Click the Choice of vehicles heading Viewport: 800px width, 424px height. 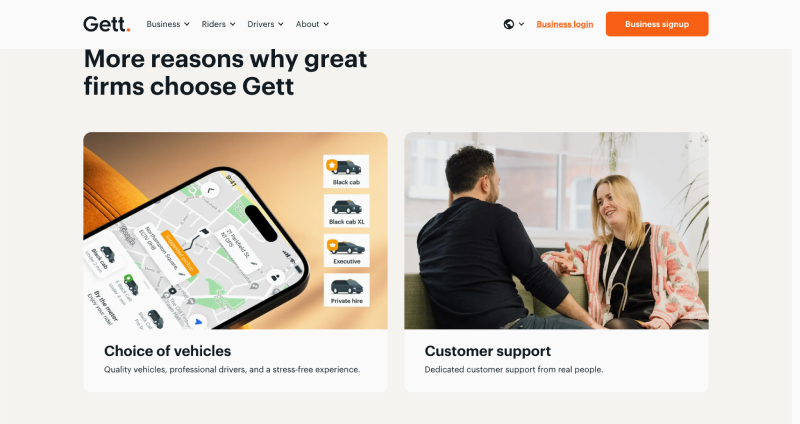click(167, 351)
